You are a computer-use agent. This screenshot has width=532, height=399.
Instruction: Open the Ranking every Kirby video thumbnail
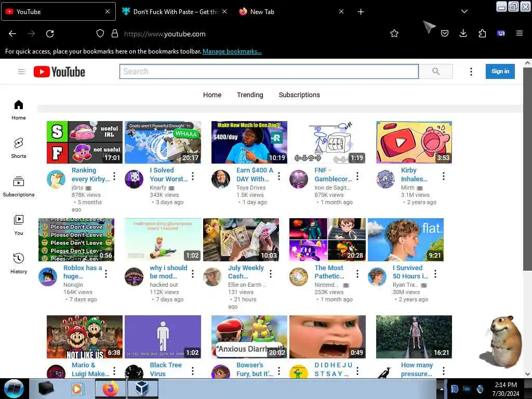(x=85, y=142)
